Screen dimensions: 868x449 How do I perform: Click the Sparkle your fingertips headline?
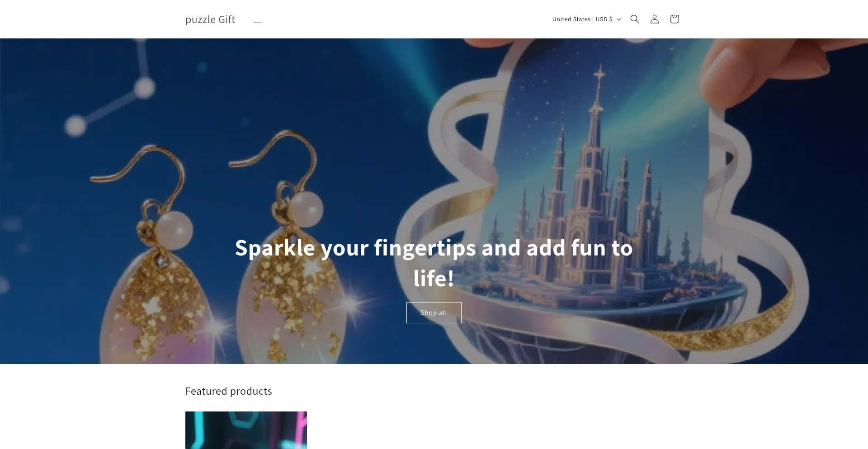coord(434,263)
